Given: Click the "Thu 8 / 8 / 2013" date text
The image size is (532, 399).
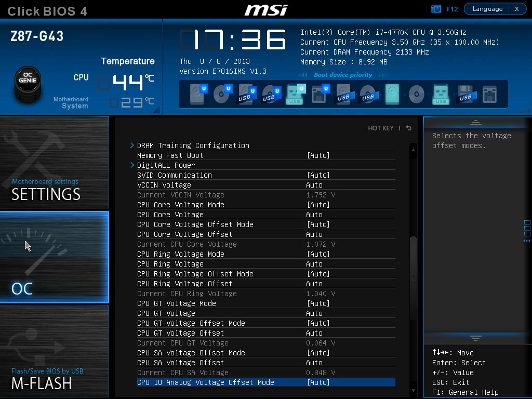Looking at the screenshot, I should coord(215,61).
